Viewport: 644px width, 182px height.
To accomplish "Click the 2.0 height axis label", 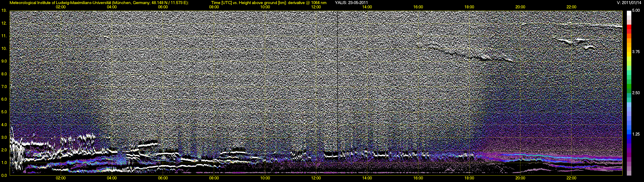I will [4, 150].
